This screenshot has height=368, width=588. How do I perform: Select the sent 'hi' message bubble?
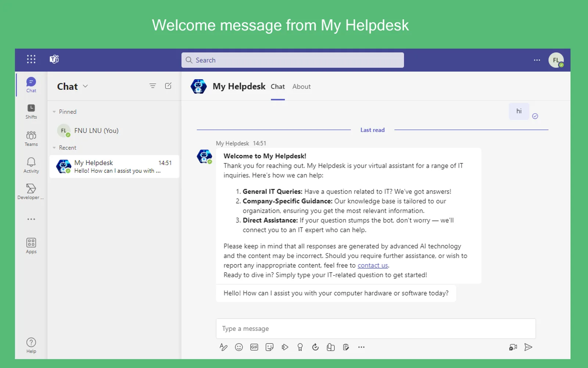click(x=519, y=111)
